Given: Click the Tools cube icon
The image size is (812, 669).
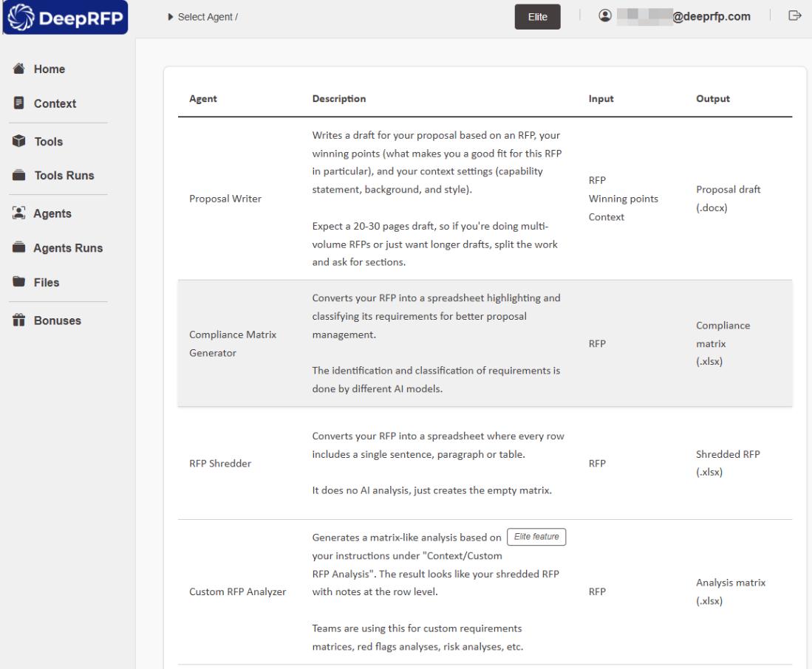Looking at the screenshot, I should (21, 142).
